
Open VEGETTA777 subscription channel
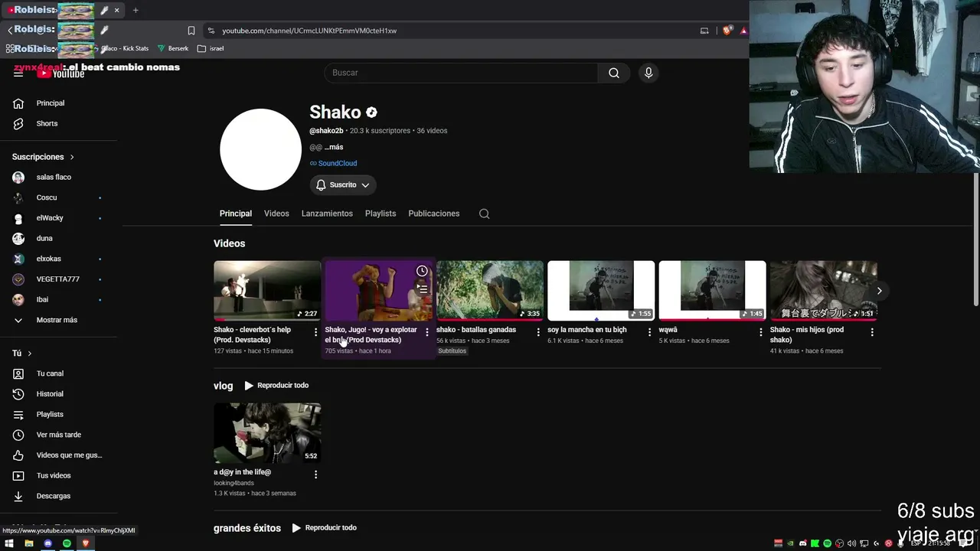click(x=59, y=279)
